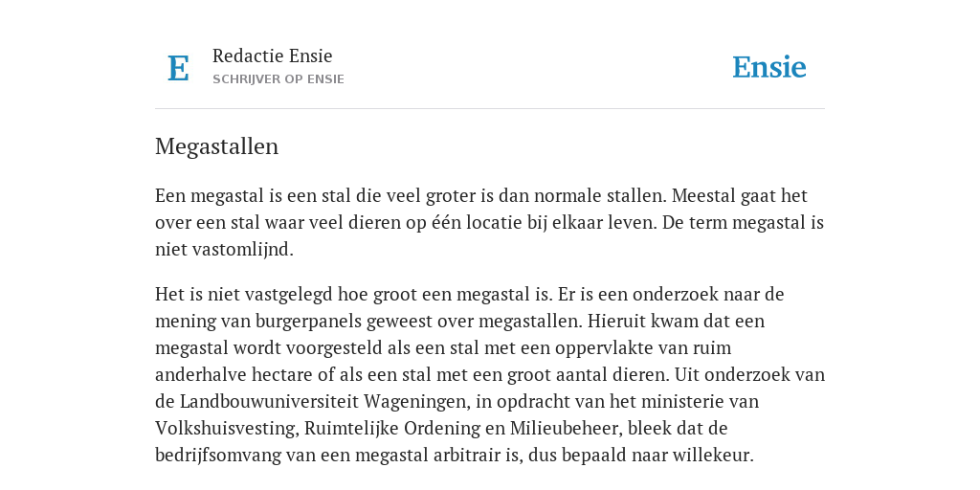Click the word bedrijfsomvang in last line
Viewport: 980px width, 490px height.
[x=218, y=455]
